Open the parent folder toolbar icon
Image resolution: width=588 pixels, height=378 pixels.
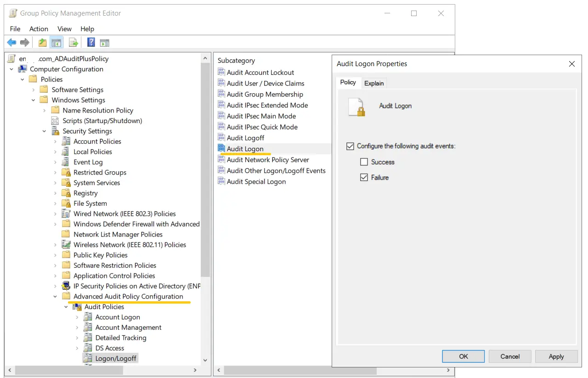42,42
